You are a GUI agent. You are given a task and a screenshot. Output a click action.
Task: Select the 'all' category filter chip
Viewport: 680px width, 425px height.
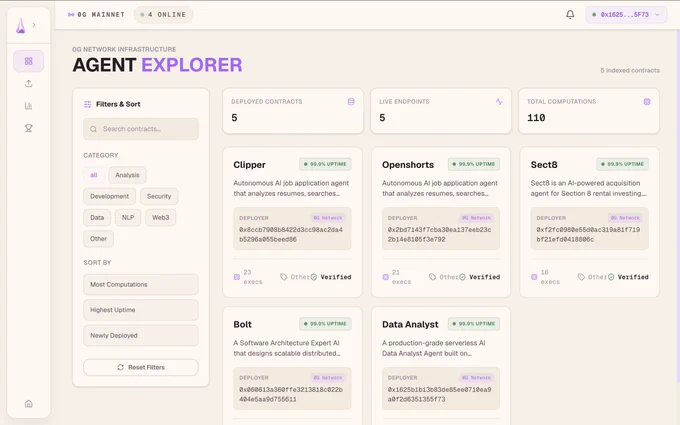[x=94, y=175]
